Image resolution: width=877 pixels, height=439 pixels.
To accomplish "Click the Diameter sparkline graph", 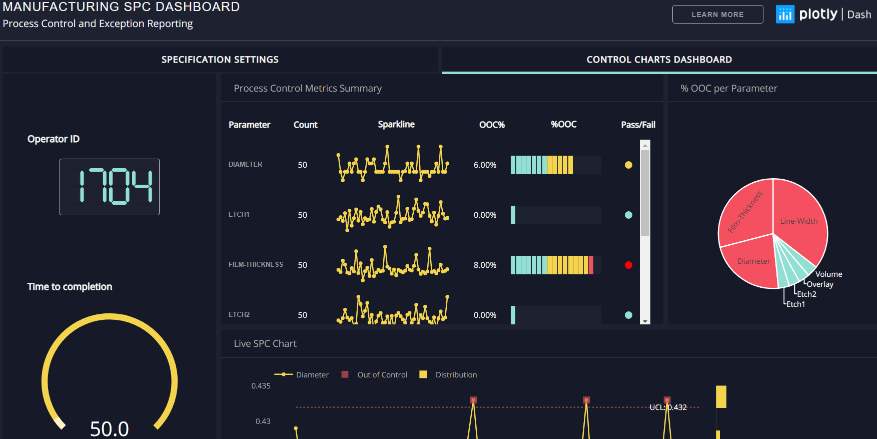I will coord(392,163).
